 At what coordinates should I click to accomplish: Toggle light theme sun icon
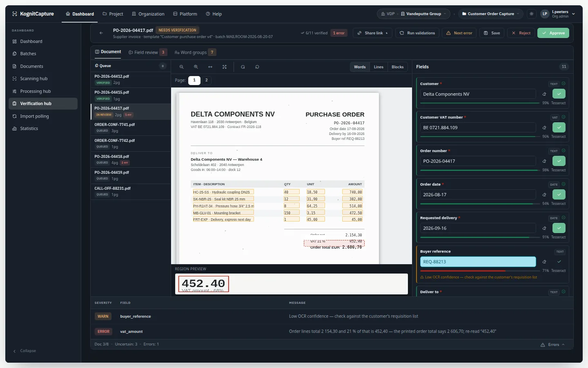coord(532,14)
